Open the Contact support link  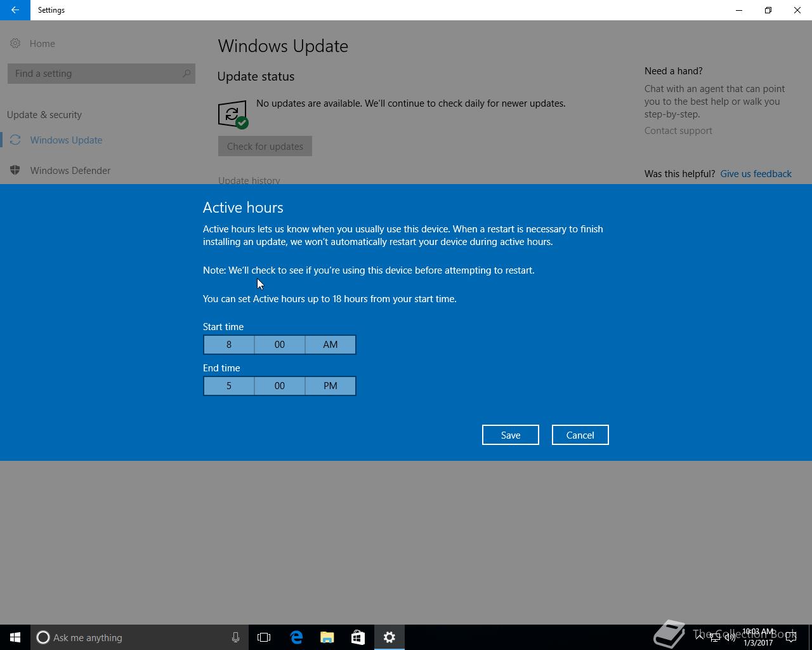click(678, 131)
